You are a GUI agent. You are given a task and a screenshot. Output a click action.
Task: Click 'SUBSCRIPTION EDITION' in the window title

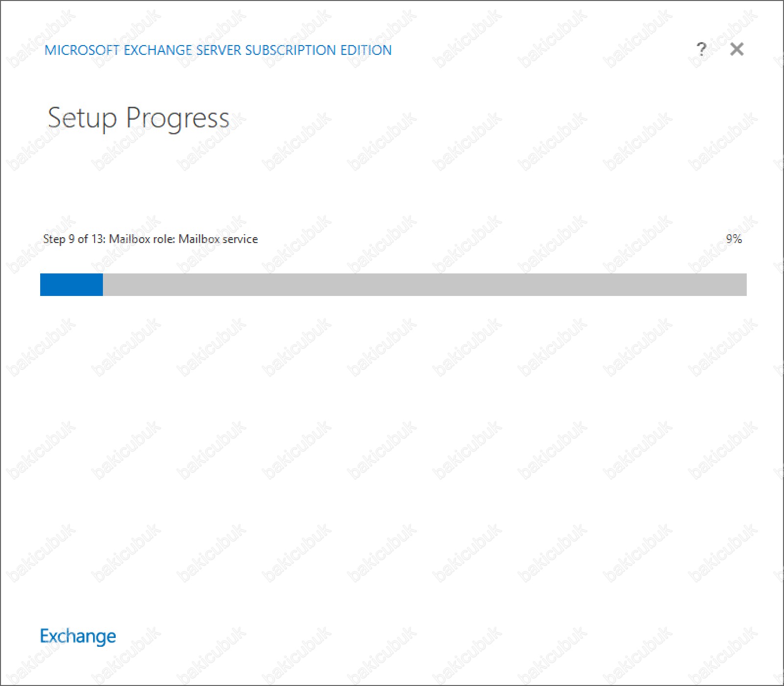[318, 50]
